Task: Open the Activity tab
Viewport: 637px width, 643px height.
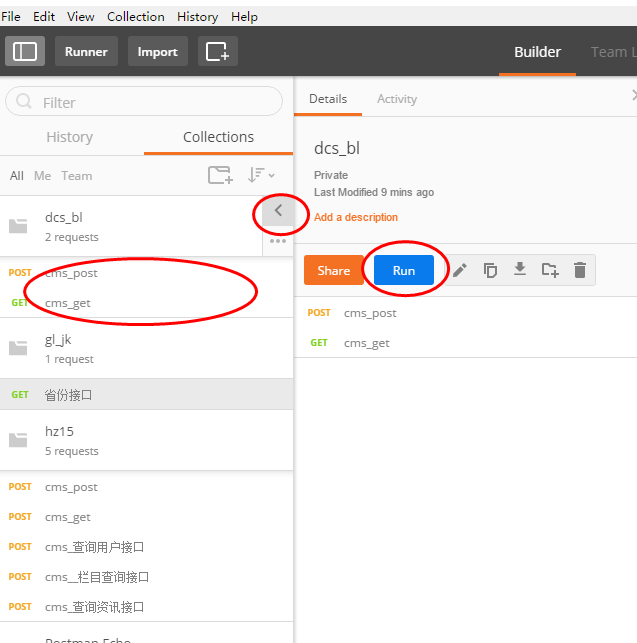Action: tap(397, 99)
